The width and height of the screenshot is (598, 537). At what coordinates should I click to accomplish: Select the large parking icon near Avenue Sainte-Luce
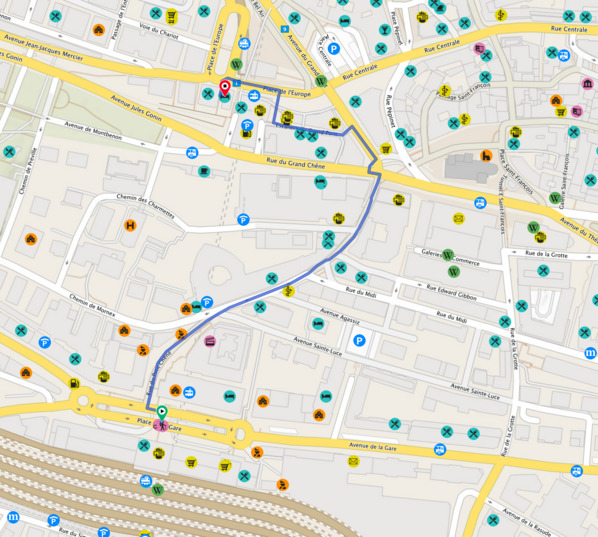(359, 340)
